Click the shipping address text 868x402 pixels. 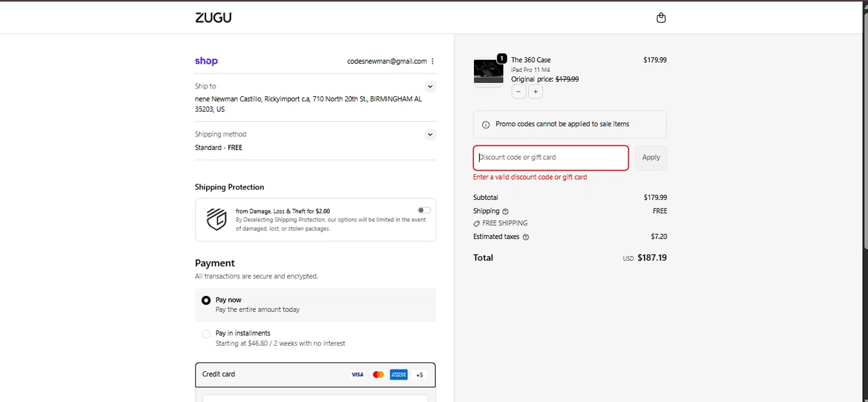(308, 104)
